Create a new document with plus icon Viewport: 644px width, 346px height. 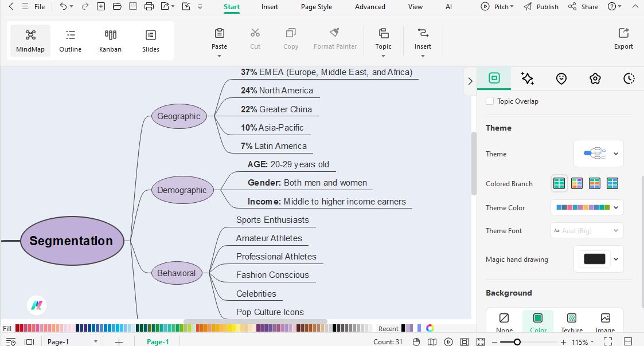[x=100, y=6]
